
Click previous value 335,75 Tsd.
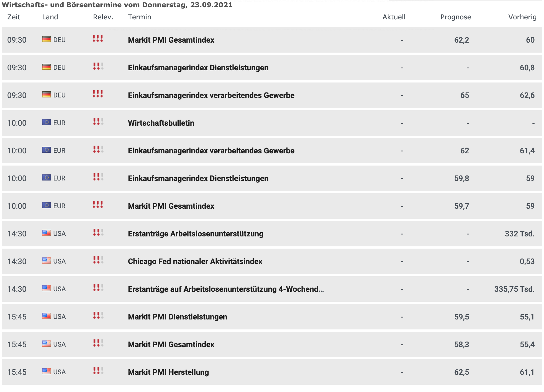(514, 289)
